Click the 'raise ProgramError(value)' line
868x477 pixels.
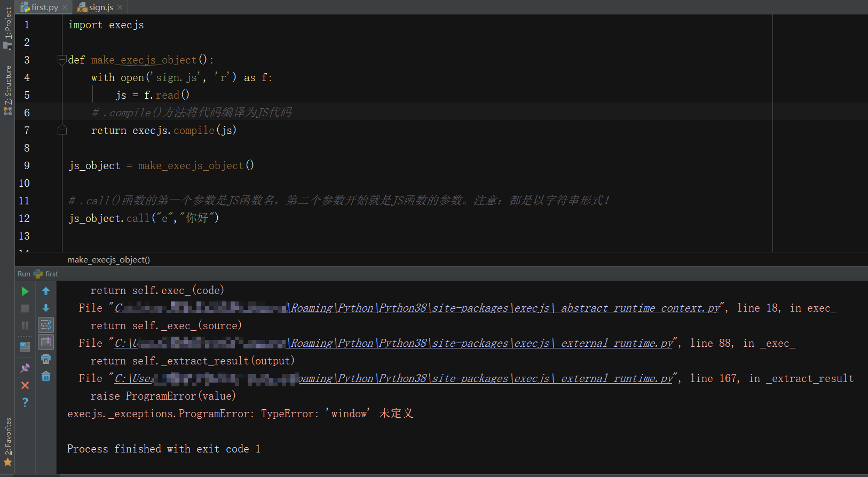[x=163, y=396]
